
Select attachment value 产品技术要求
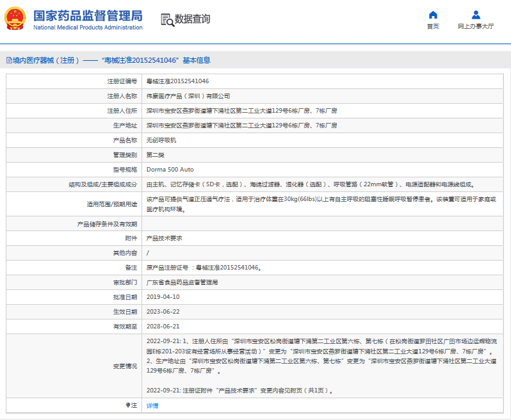tap(164, 238)
